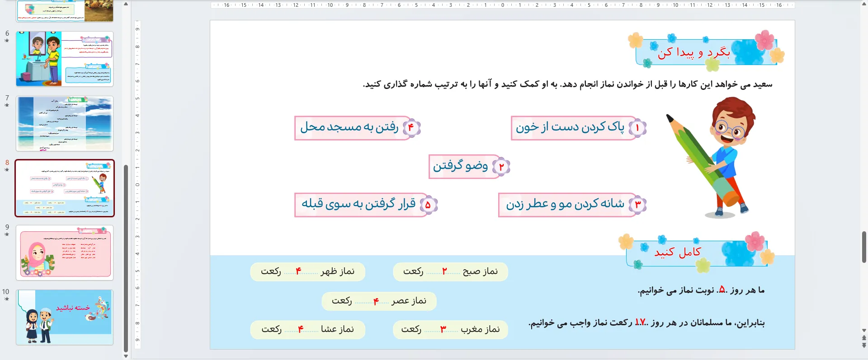Click the slide editor vertical scrollbar handle
Screen dimensions: 868x360
864,247
